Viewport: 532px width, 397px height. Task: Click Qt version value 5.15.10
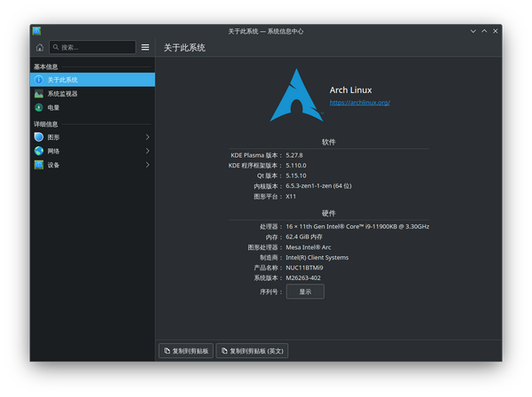pyautogui.click(x=296, y=175)
